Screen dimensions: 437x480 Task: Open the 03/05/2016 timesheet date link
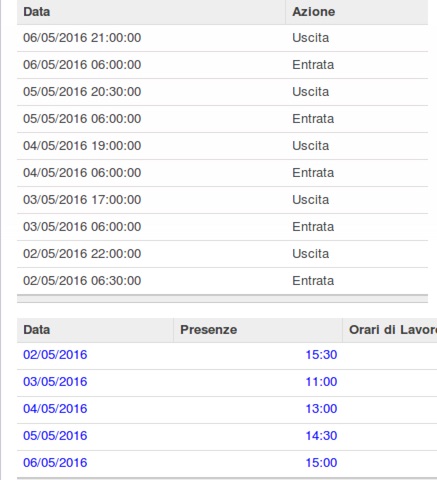(55, 382)
